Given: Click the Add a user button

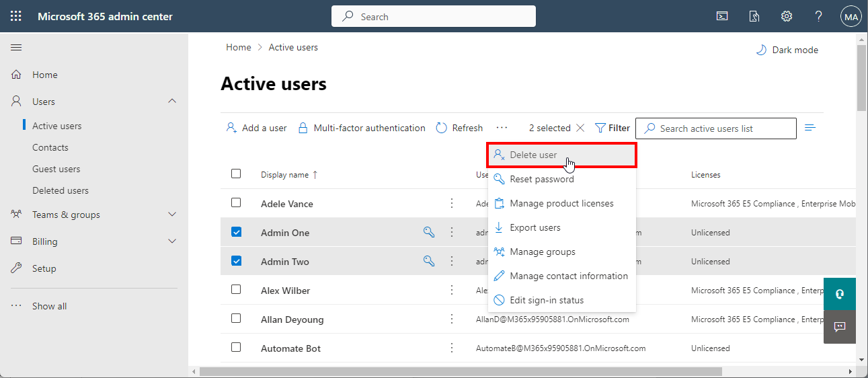Looking at the screenshot, I should tap(256, 128).
